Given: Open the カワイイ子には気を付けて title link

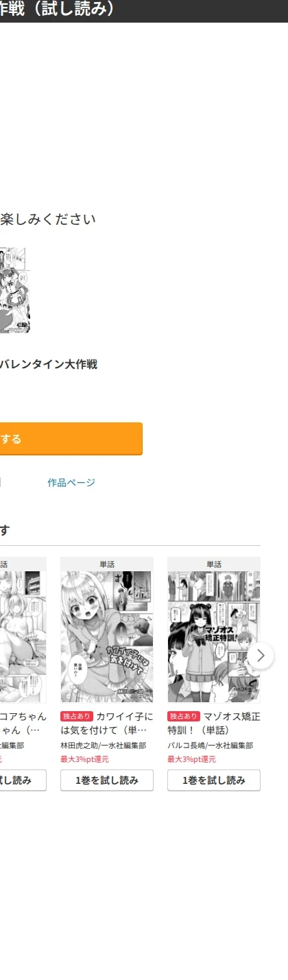Looking at the screenshot, I should (x=107, y=723).
